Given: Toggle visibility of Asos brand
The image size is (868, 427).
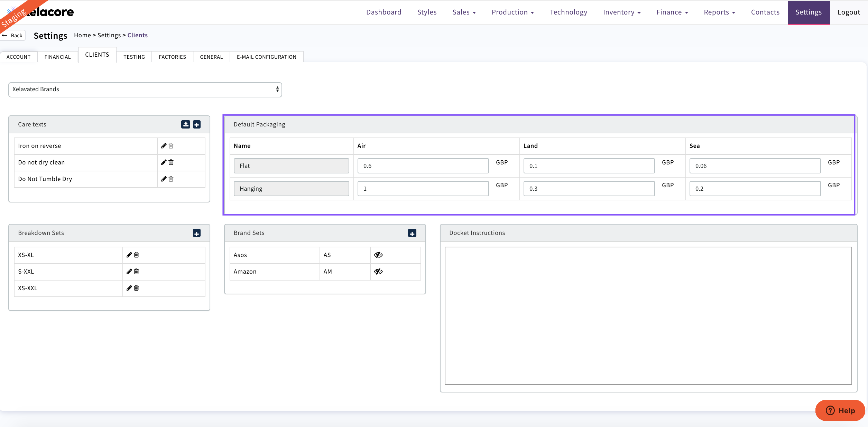Looking at the screenshot, I should tap(378, 255).
